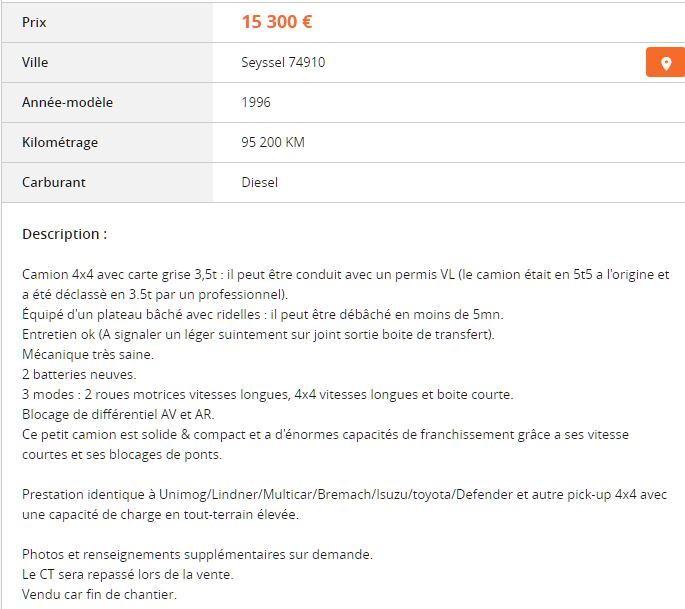Click the 'Équipé d'un plateau bâché' line
This screenshot has height=609, width=685.
pos(262,314)
